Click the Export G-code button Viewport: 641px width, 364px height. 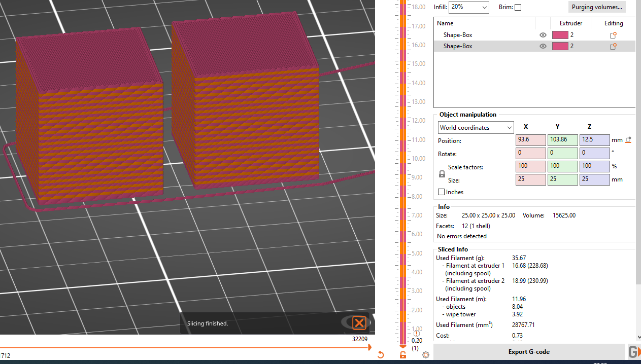coord(529,351)
